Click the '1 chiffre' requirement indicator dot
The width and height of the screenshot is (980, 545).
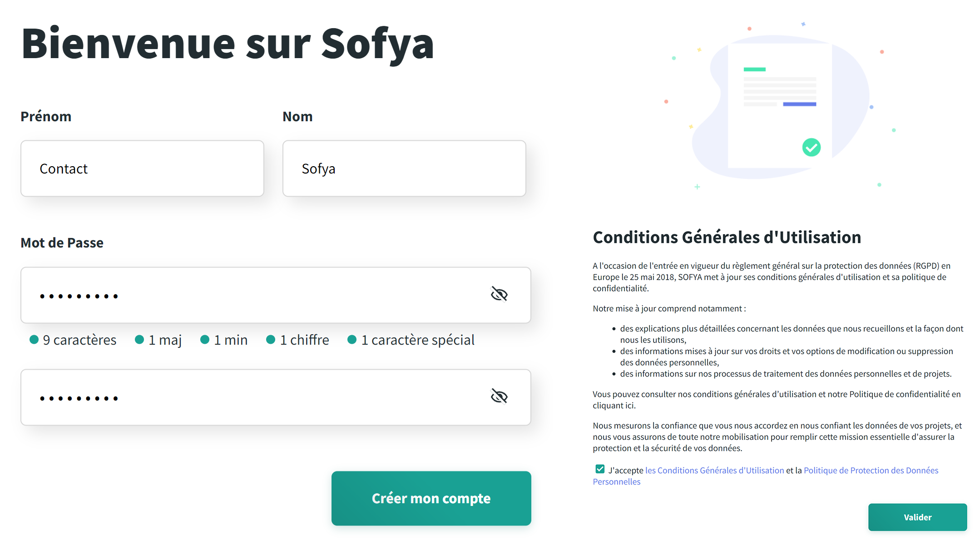point(271,340)
